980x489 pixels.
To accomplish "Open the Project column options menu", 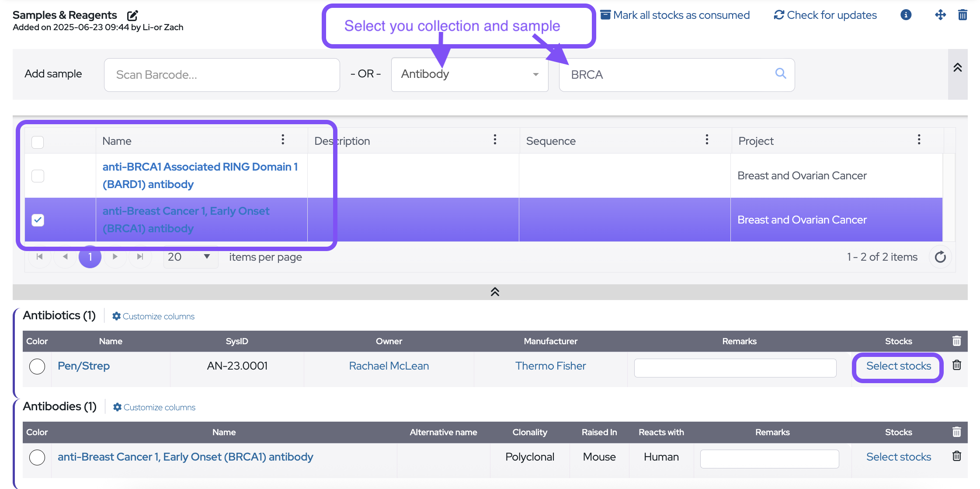I will pyautogui.click(x=919, y=140).
